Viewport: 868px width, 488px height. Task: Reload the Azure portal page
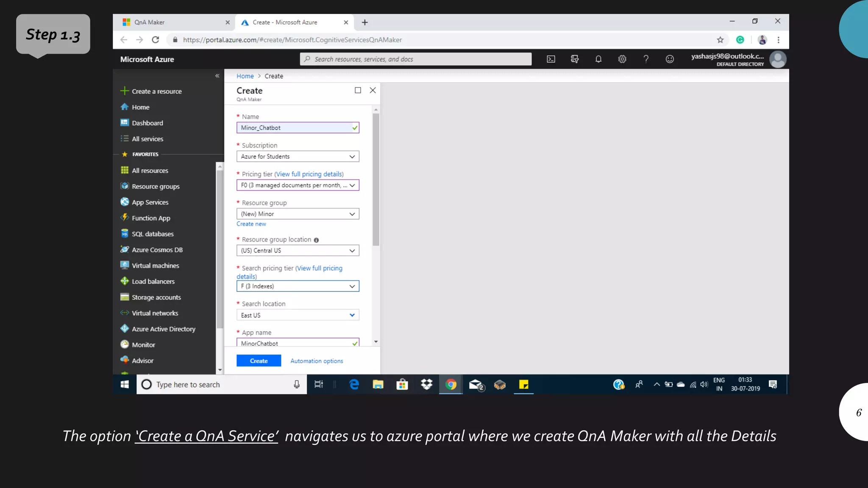pos(156,40)
